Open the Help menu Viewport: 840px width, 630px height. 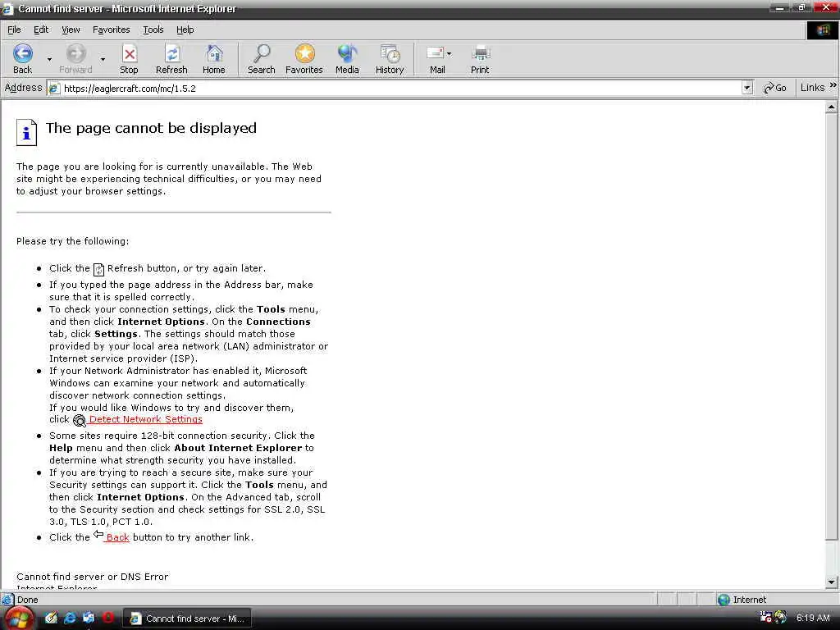pos(185,30)
